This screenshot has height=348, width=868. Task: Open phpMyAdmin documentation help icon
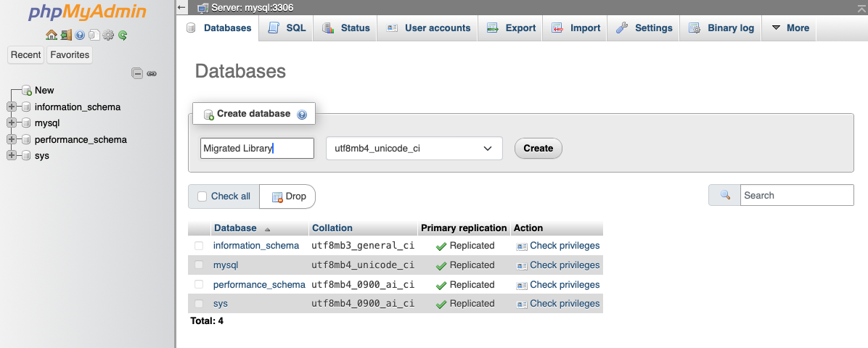pyautogui.click(x=80, y=35)
